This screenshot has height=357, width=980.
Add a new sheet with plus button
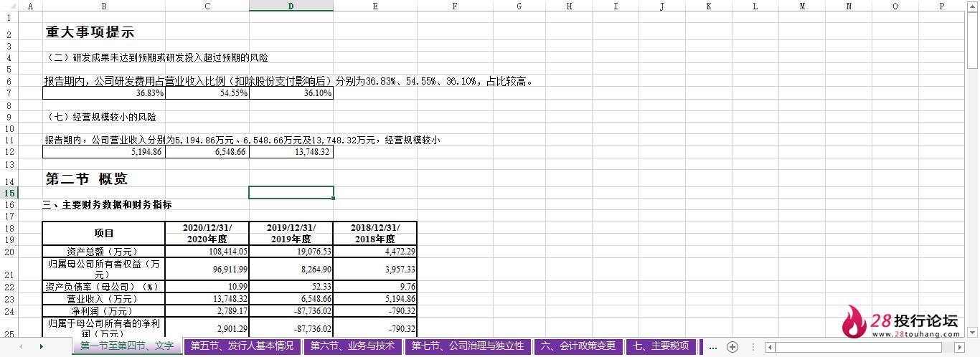tap(732, 346)
